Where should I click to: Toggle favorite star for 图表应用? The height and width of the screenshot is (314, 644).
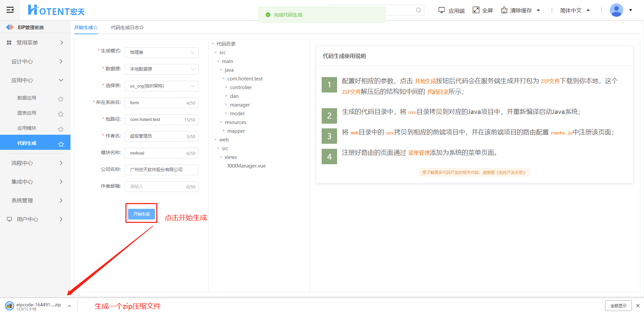coord(61,114)
